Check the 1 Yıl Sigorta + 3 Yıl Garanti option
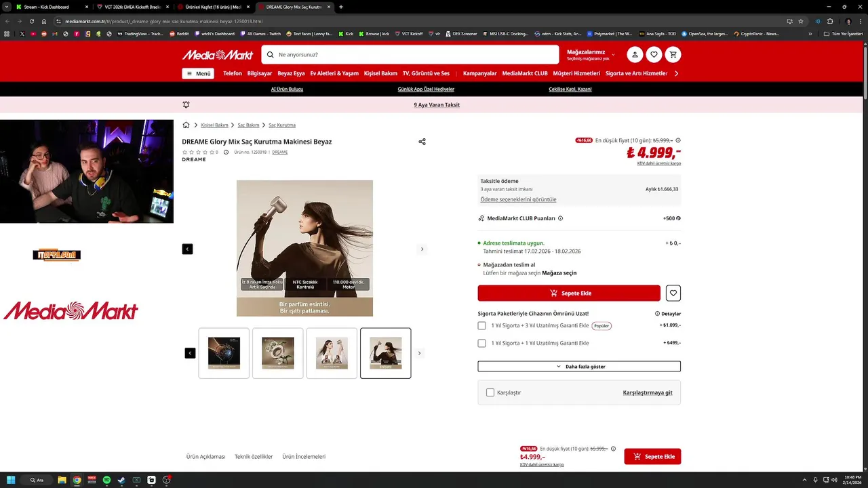Screen dimensions: 868x488 [481, 326]
